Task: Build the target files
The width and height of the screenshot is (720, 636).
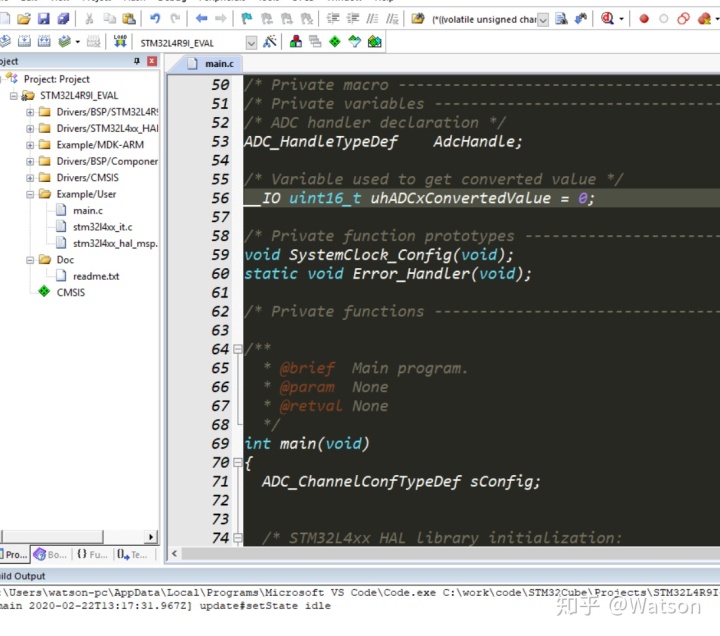Action: coord(24,42)
